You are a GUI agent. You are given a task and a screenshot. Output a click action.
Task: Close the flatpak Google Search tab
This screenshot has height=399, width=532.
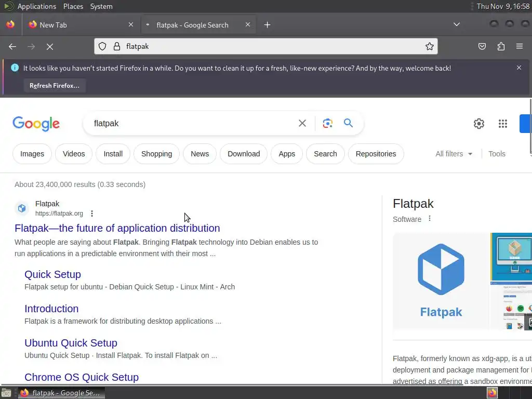pos(248,24)
